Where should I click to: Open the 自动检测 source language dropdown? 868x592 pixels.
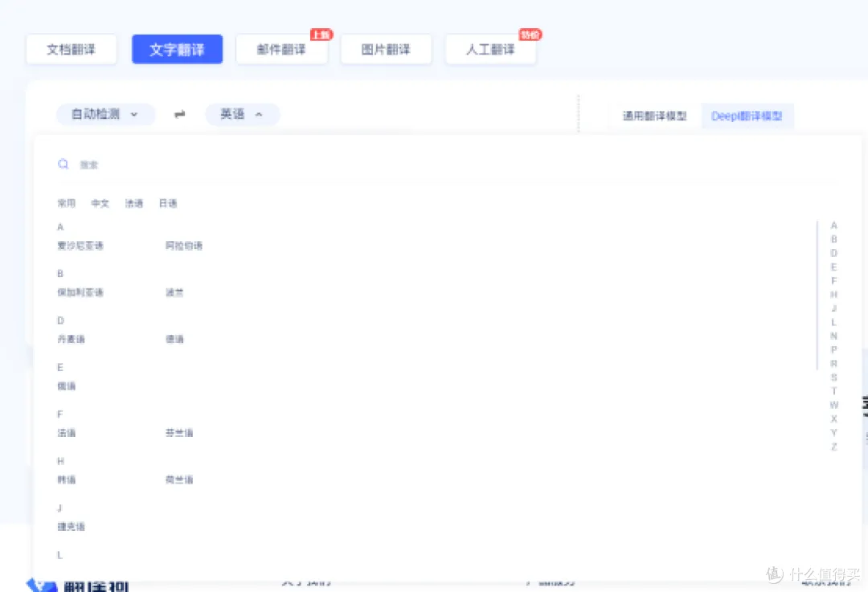pyautogui.click(x=105, y=114)
